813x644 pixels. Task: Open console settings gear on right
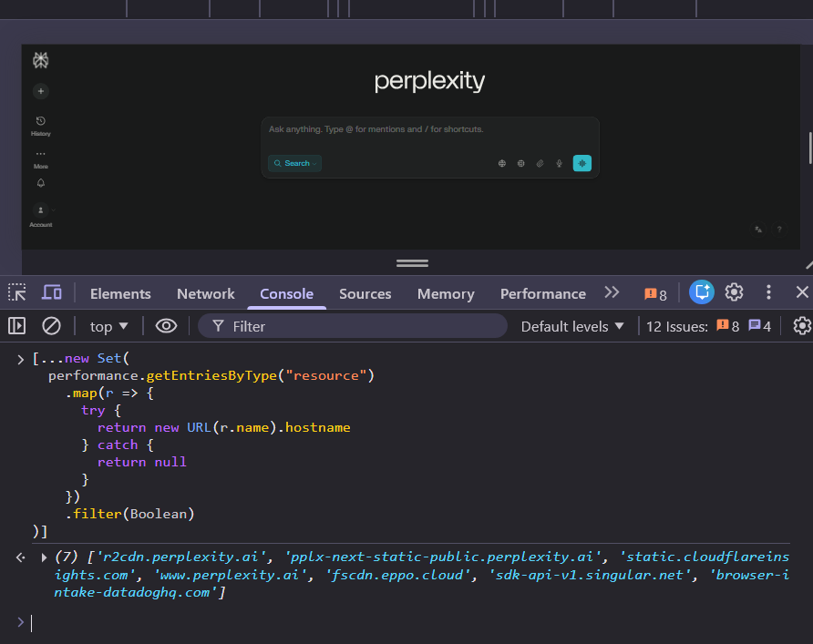pyautogui.click(x=801, y=326)
